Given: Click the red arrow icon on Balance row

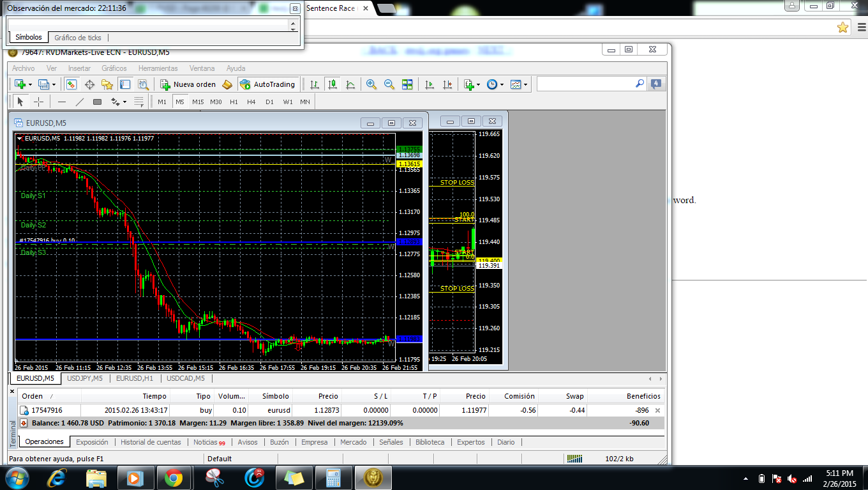Looking at the screenshot, I should point(24,423).
